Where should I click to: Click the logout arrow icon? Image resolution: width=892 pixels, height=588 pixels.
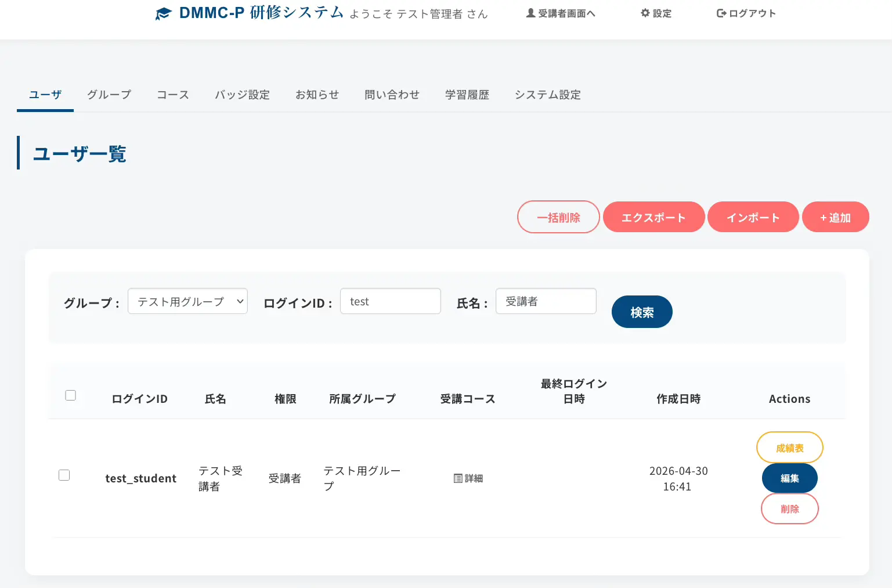pos(721,13)
